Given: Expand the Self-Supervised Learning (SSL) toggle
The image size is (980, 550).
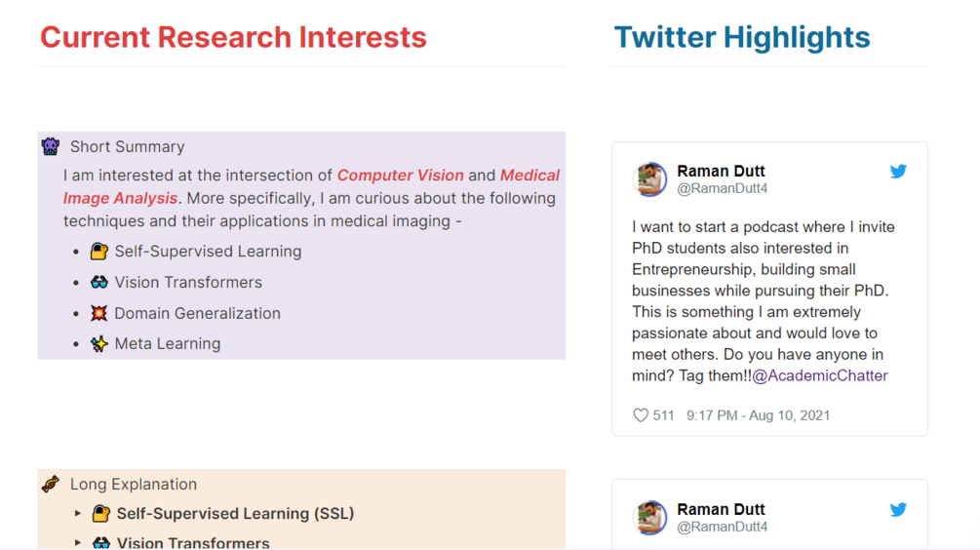Looking at the screenshot, I should tap(78, 513).
